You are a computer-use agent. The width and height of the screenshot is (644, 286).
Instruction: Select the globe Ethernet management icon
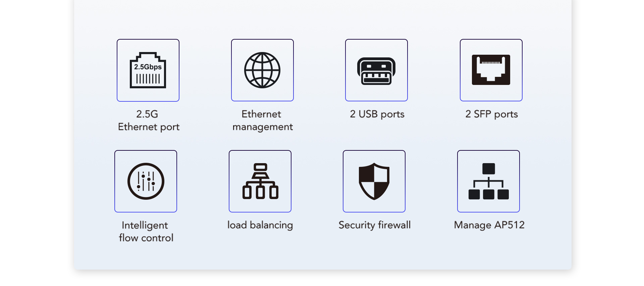pos(262,70)
